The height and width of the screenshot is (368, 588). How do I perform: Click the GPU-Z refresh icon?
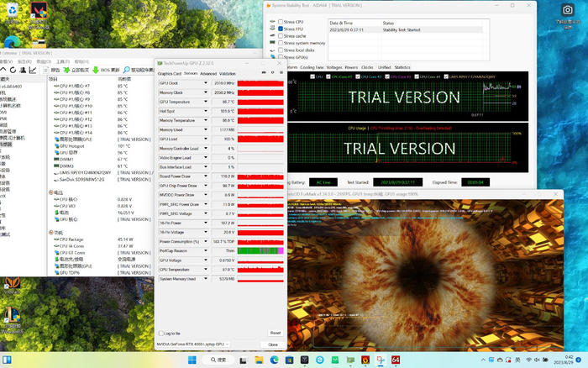(x=271, y=73)
